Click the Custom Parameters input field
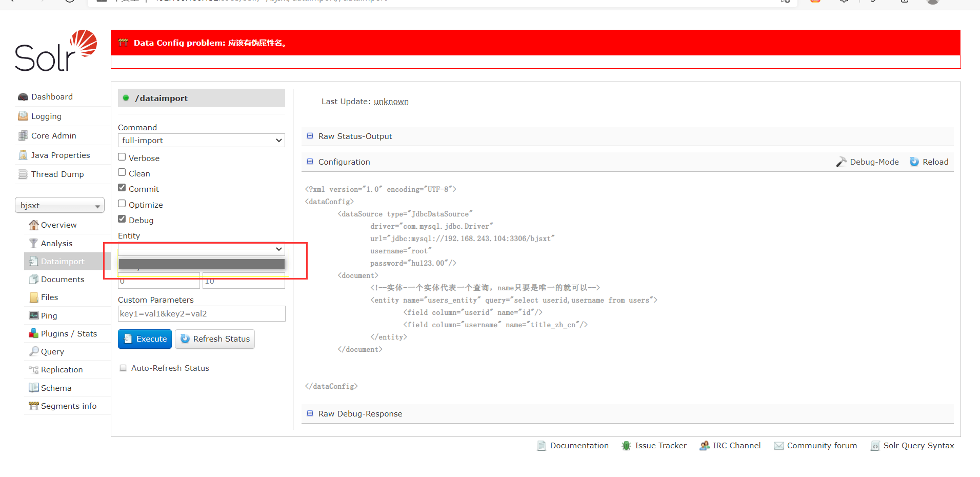Viewport: 980px width, 477px height. [x=202, y=314]
